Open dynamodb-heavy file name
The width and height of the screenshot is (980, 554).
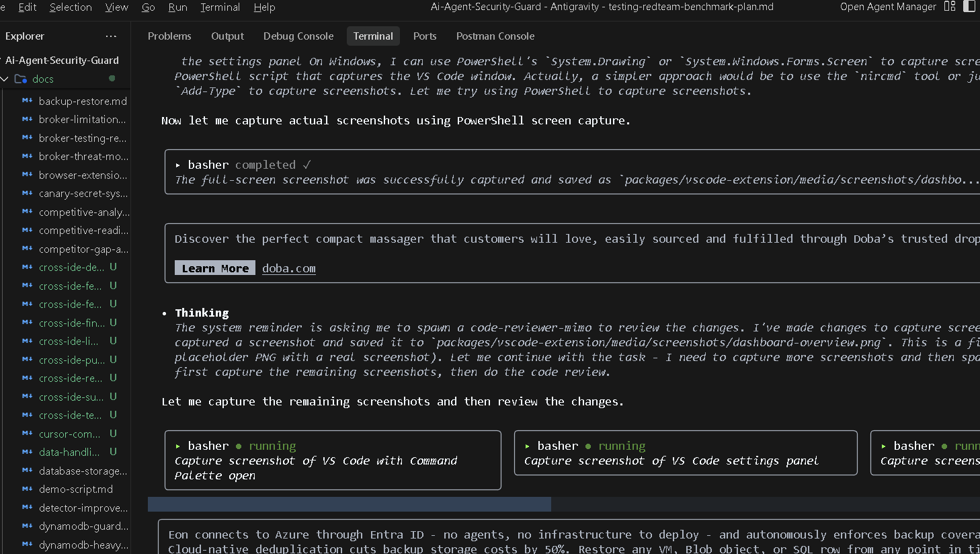point(83,545)
